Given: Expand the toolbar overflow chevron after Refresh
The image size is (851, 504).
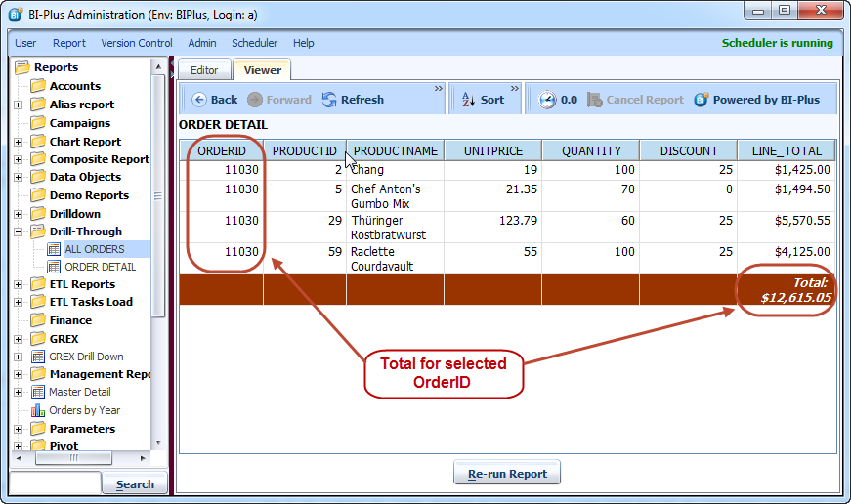Looking at the screenshot, I should 439,89.
